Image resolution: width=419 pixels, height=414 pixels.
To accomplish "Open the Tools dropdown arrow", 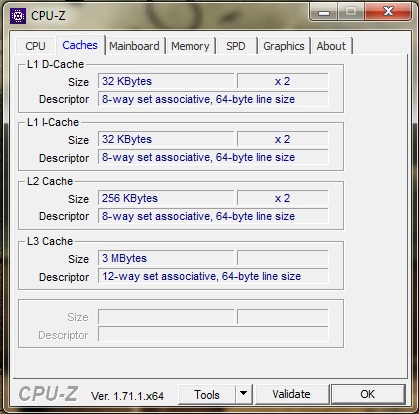I will [x=244, y=394].
